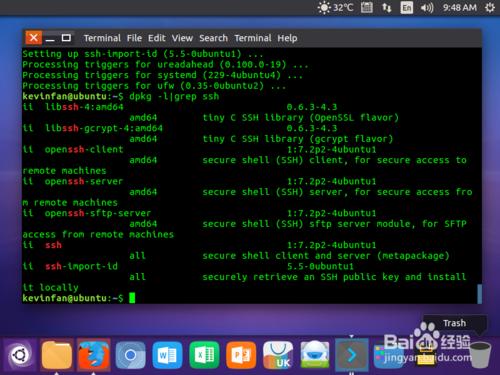Open the sound volume indicator
Screen dimensions: 500x375
[x=427, y=7]
